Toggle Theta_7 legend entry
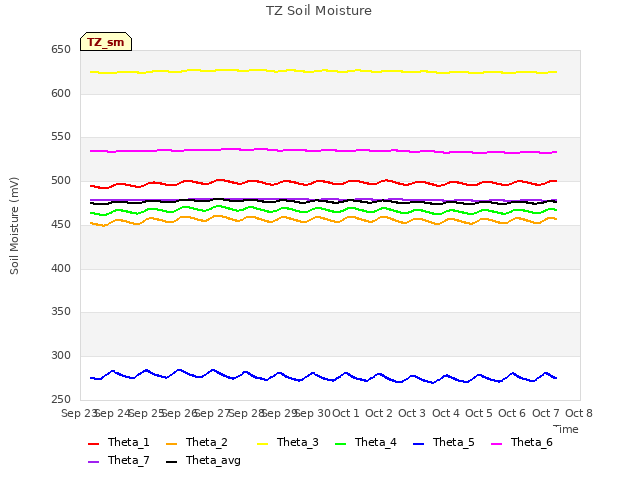 pyautogui.click(x=119, y=460)
